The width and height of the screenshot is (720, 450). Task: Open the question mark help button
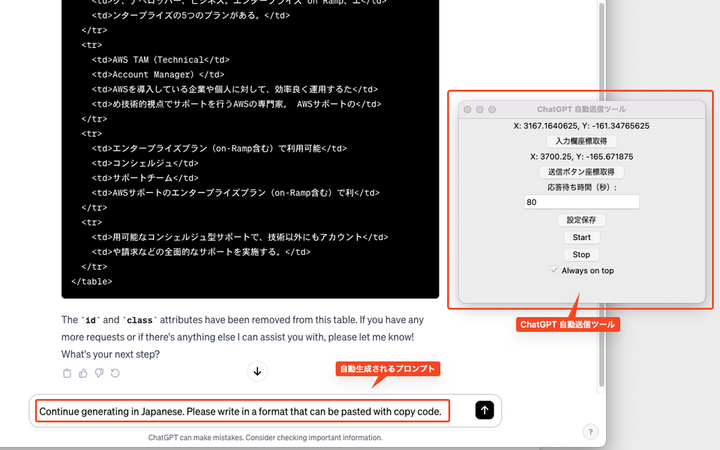pyautogui.click(x=591, y=432)
